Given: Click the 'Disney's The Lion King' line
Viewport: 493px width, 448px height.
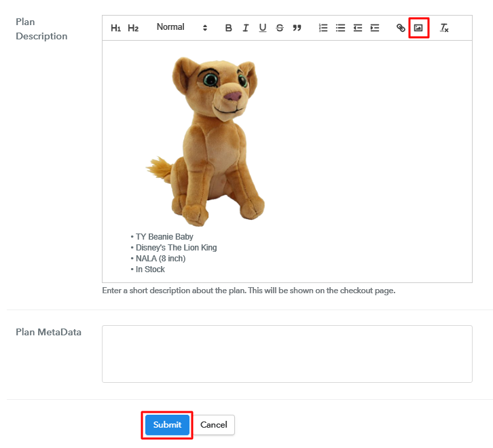Looking at the screenshot, I should click(x=176, y=248).
